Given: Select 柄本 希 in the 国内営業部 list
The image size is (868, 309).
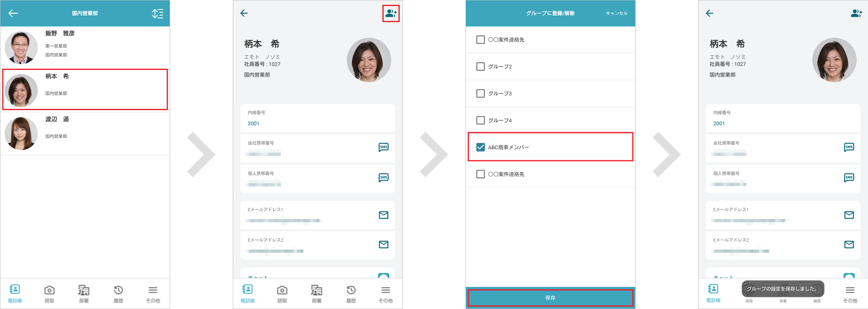Looking at the screenshot, I should coord(85,89).
